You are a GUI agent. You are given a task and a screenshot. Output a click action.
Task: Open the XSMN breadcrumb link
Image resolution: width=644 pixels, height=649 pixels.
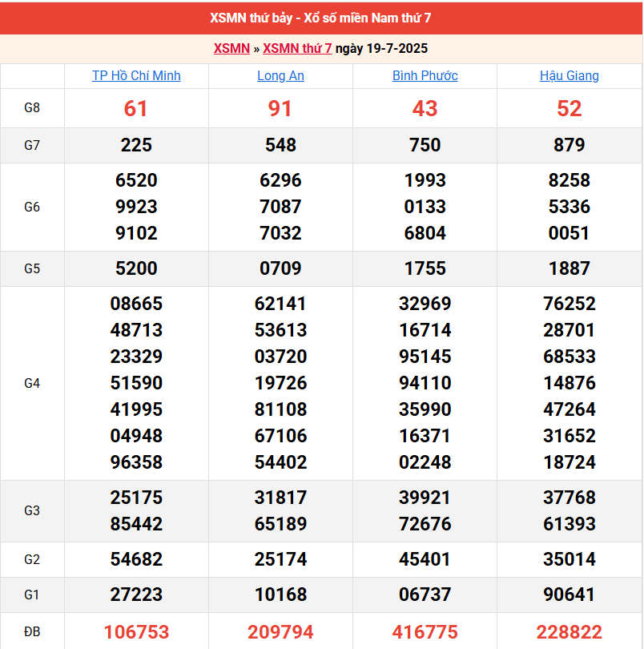[231, 48]
